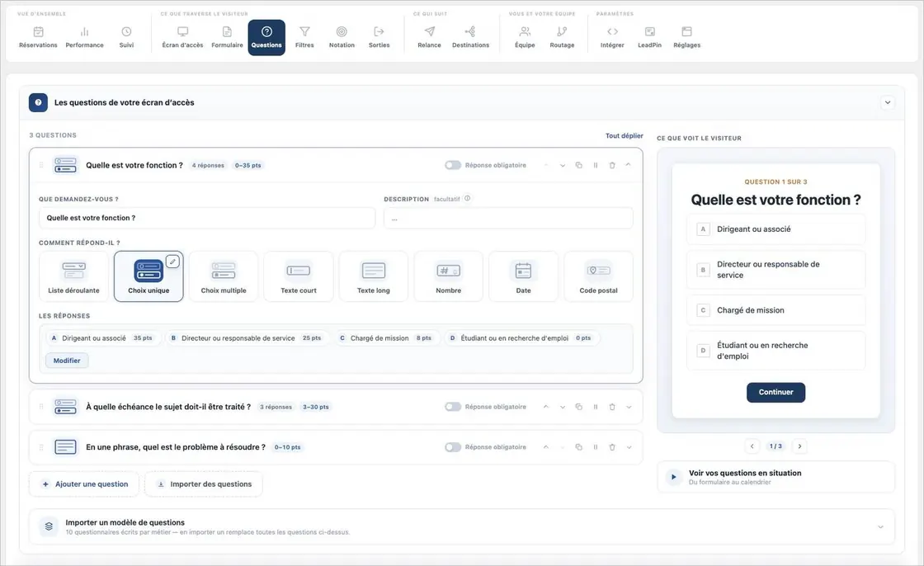Delete the 'En une phrase' question
Viewport: 924px width, 566px height.
611,447
